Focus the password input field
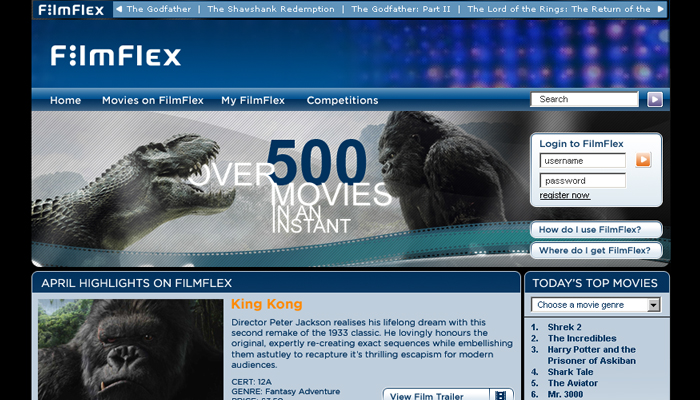This screenshot has height=400, width=700. point(583,181)
